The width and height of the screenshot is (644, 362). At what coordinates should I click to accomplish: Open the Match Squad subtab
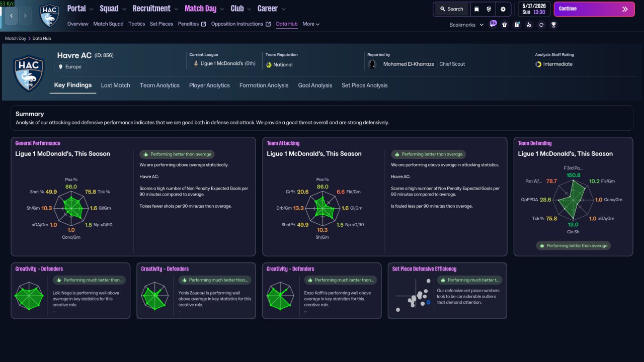(x=108, y=24)
